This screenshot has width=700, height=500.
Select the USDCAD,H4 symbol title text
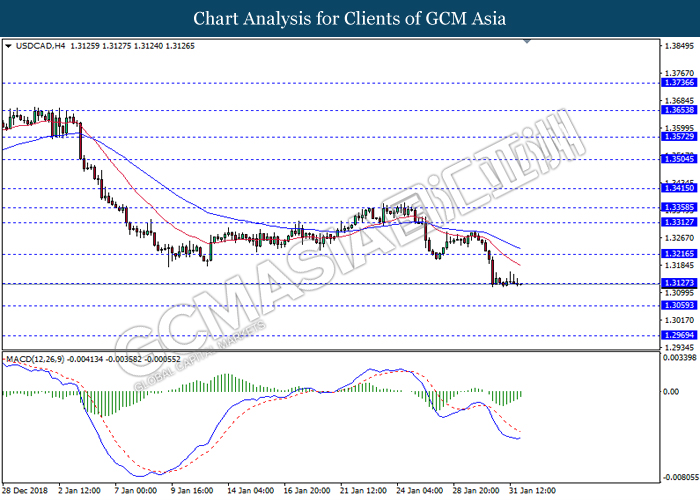41,46
